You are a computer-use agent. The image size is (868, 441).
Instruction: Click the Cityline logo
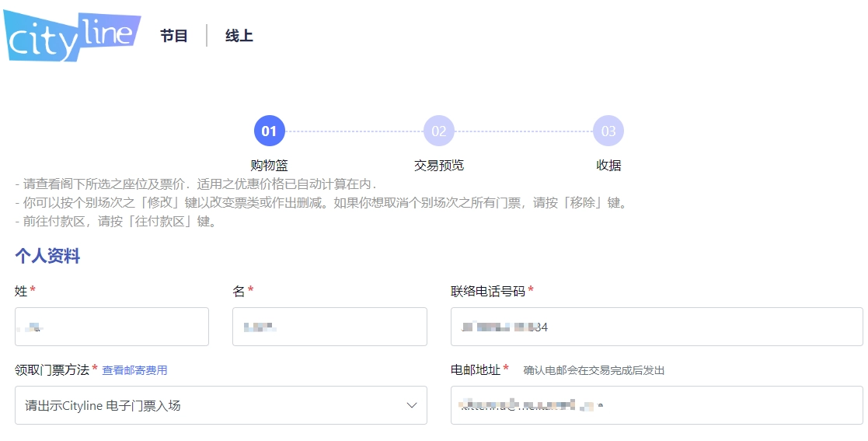[71, 36]
